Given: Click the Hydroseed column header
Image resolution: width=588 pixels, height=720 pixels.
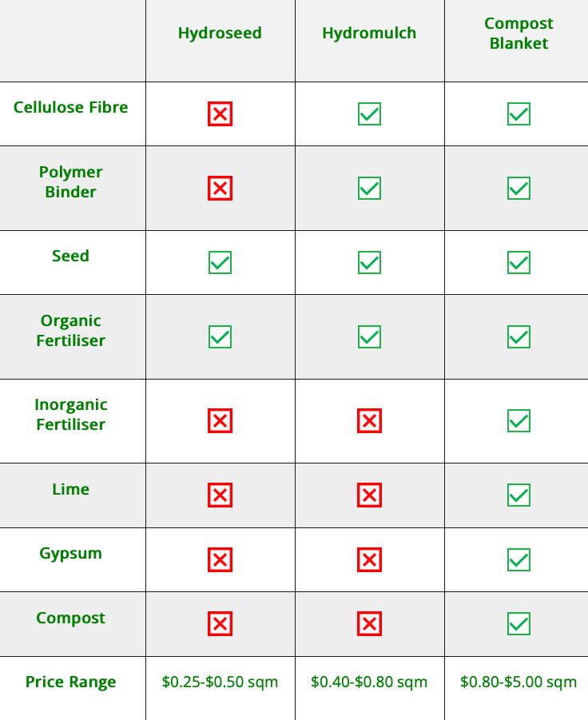Looking at the screenshot, I should [x=220, y=33].
